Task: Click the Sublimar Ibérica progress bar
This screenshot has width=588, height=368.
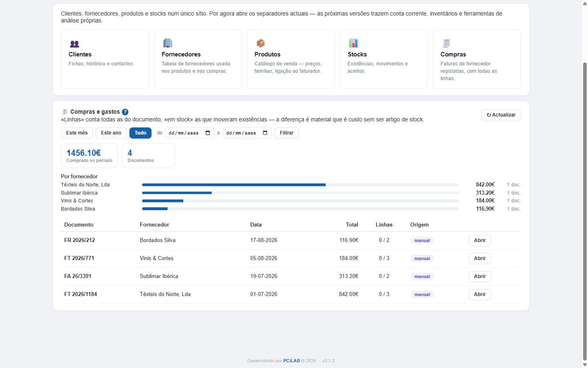Action: point(301,193)
